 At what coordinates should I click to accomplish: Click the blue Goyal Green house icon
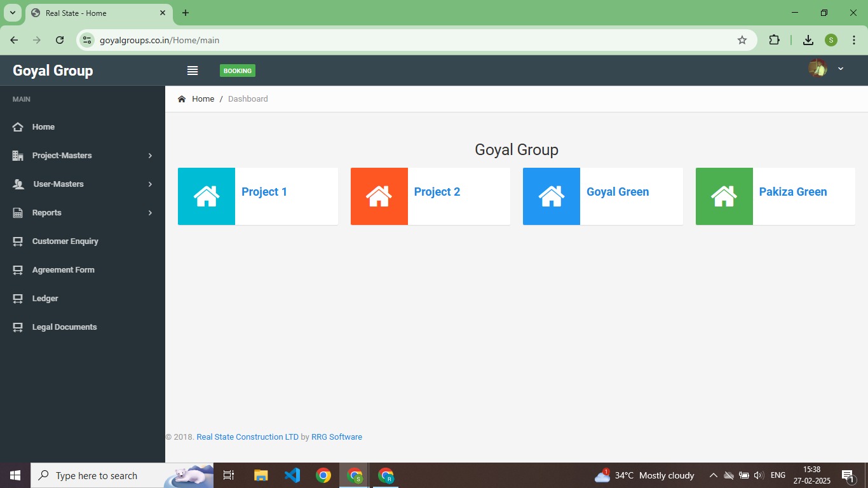click(552, 196)
